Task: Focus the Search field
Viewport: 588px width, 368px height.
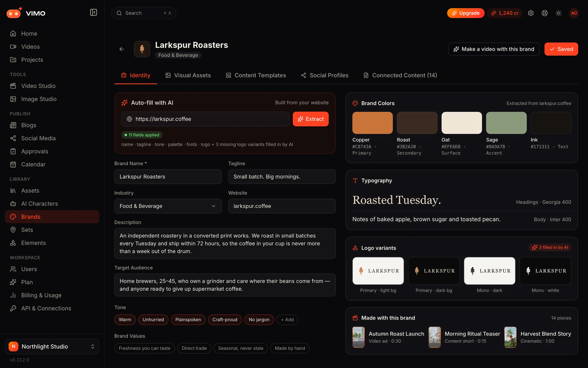Action: coord(144,13)
